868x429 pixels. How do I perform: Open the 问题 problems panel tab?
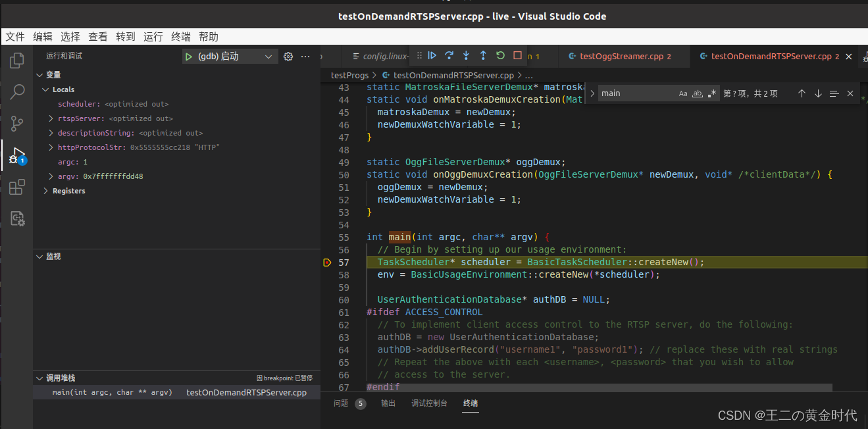[341, 403]
